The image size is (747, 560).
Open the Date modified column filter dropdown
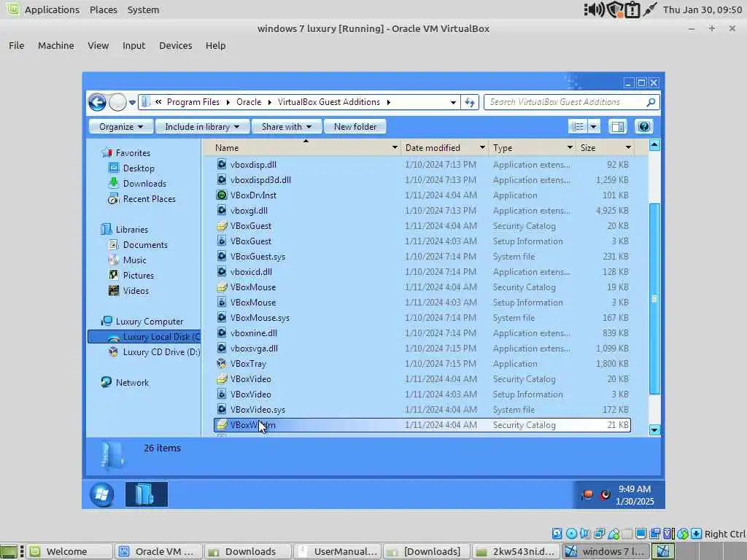click(x=482, y=148)
